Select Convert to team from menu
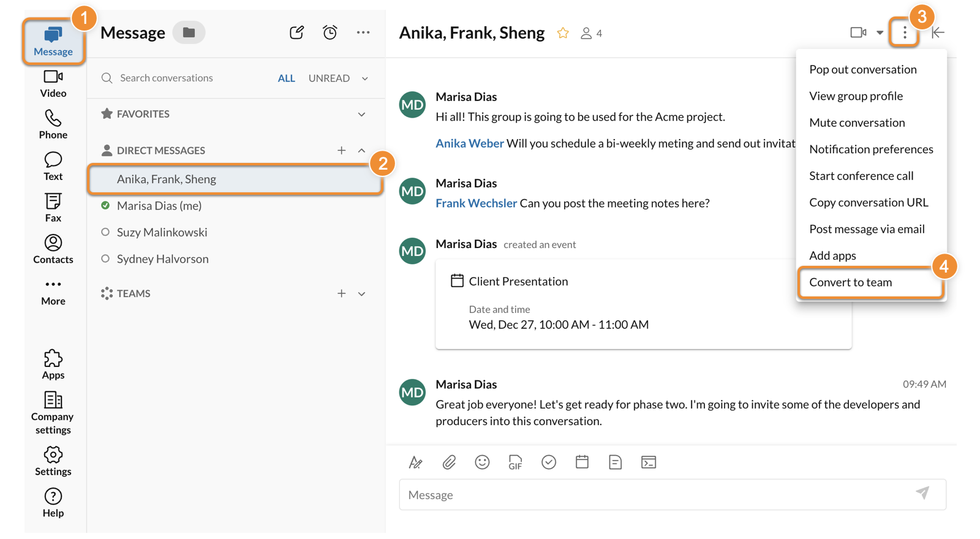Screen dimensions: 980x539 850,282
